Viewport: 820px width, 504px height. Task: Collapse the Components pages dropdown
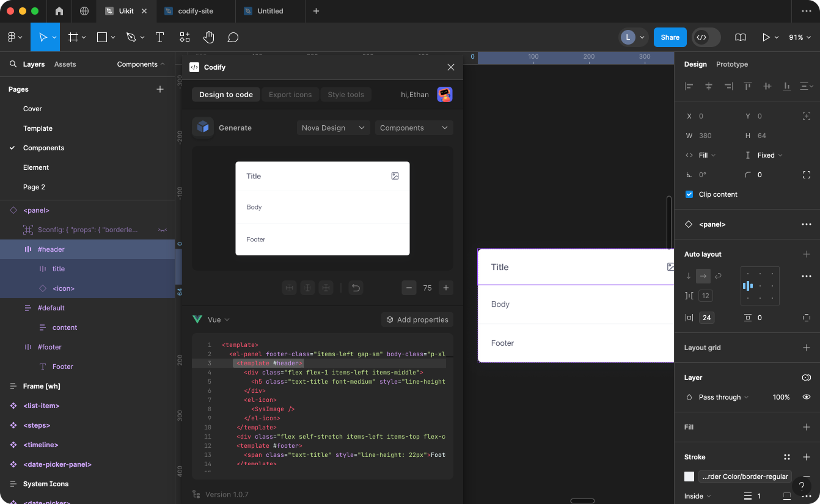click(x=141, y=64)
